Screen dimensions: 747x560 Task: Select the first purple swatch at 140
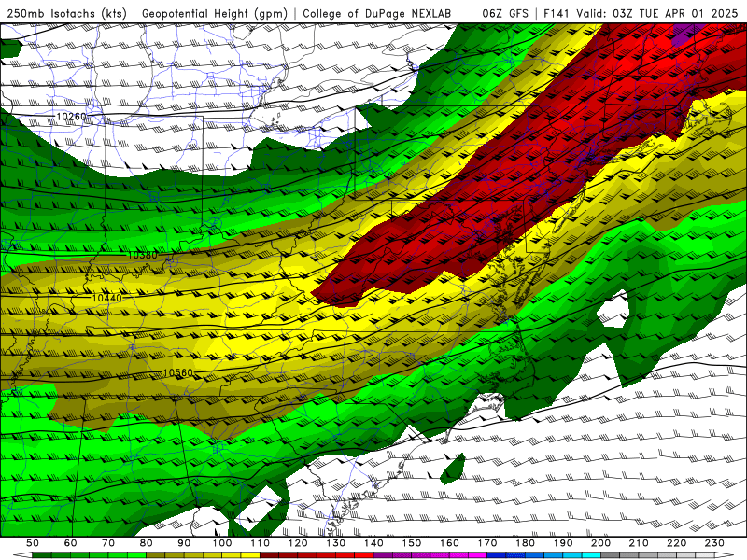383,555
